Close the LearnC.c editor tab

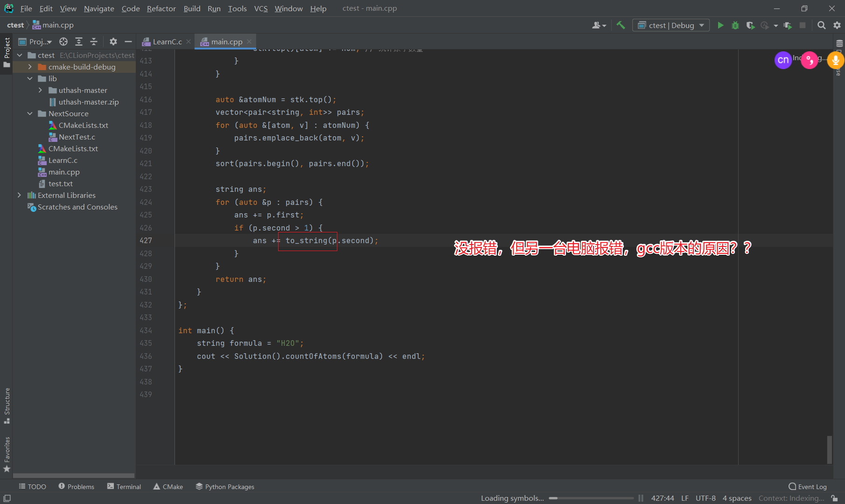189,42
